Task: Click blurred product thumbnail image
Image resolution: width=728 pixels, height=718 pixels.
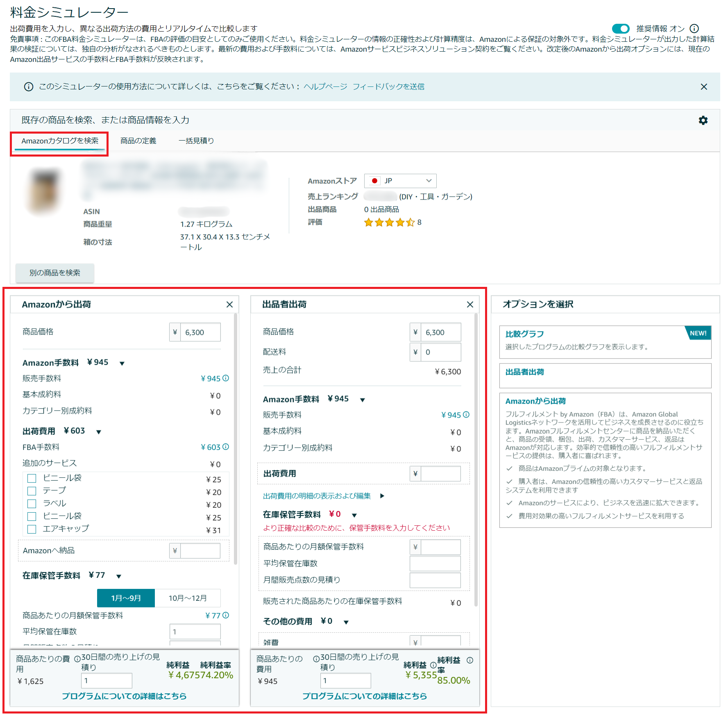Action: pos(44,191)
